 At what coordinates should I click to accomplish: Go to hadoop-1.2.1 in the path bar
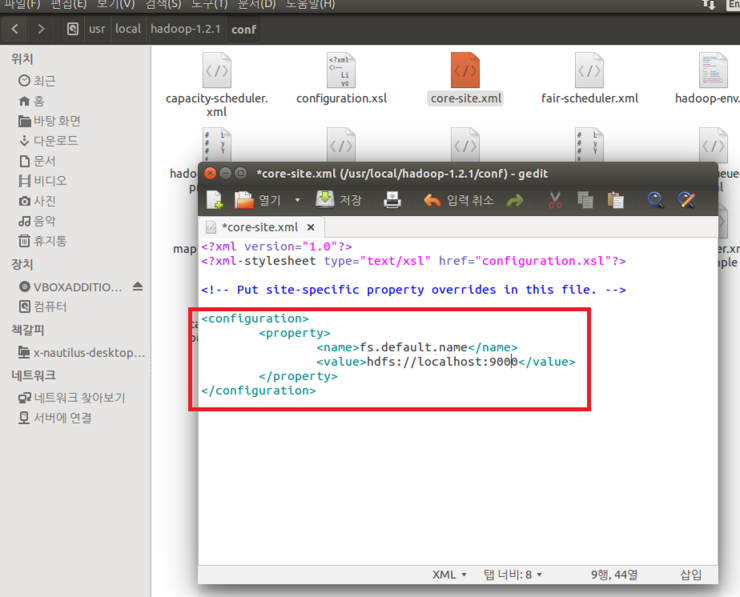[x=187, y=29]
